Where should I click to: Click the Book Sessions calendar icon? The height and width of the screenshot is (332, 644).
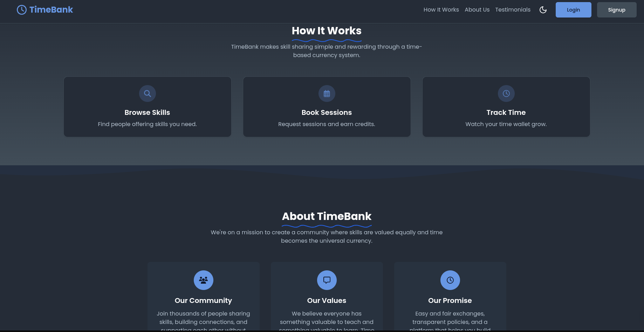(x=327, y=94)
